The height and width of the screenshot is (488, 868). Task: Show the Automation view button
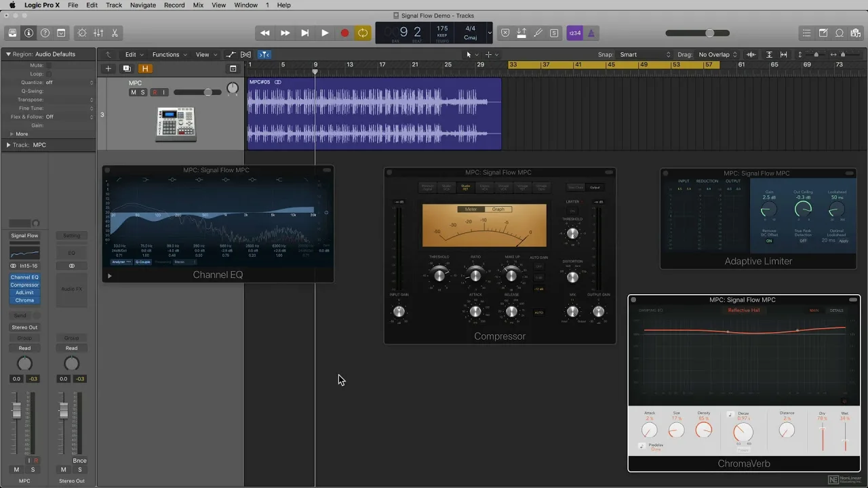tap(231, 55)
